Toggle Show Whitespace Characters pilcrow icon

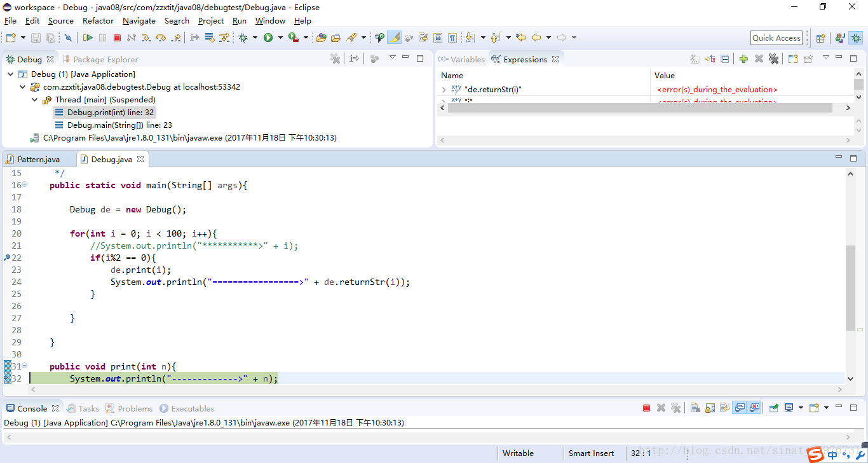pyautogui.click(x=452, y=38)
